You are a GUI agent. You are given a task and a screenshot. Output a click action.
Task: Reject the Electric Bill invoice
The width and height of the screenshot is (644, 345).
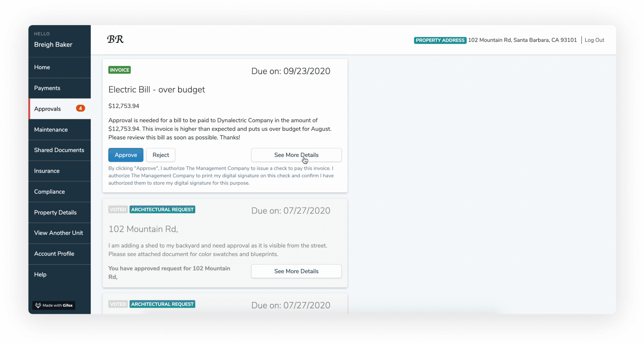pos(161,155)
